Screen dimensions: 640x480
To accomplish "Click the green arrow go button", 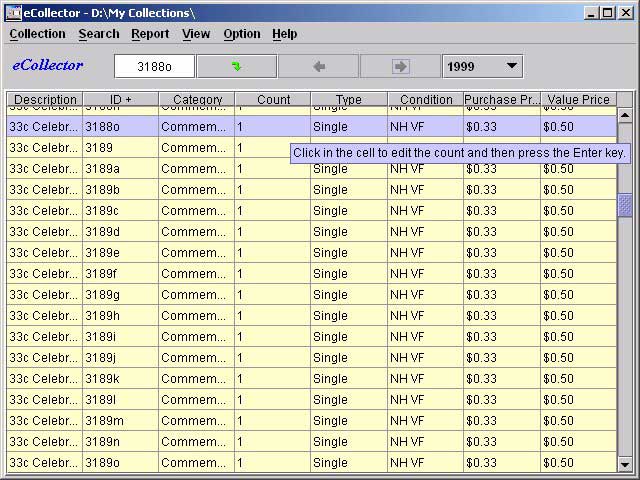I will (x=236, y=67).
